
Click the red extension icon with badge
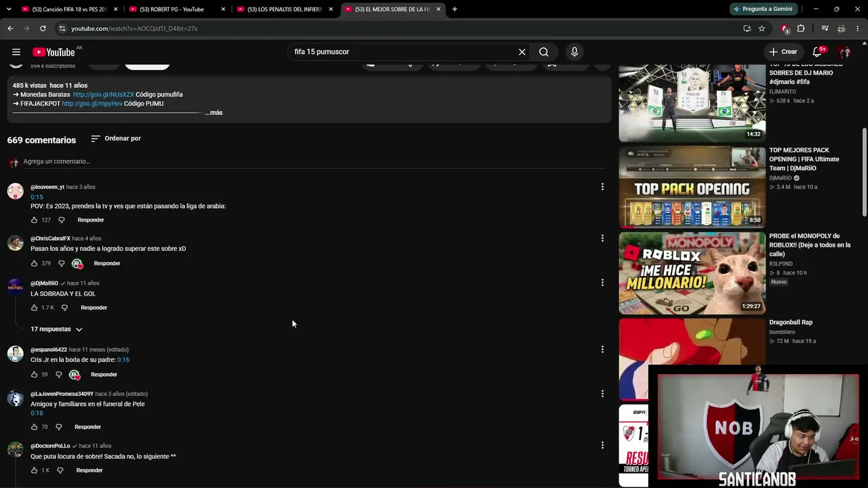pyautogui.click(x=785, y=28)
